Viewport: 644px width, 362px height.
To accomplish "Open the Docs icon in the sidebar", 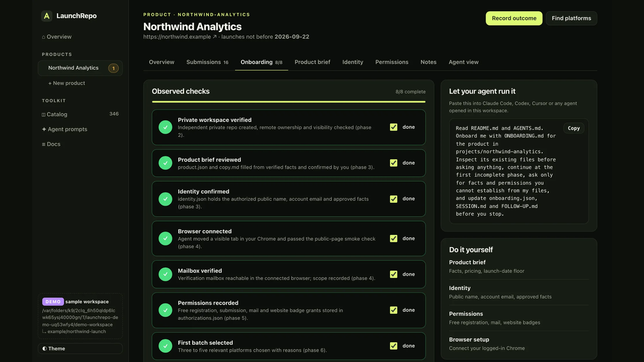I will (43, 144).
